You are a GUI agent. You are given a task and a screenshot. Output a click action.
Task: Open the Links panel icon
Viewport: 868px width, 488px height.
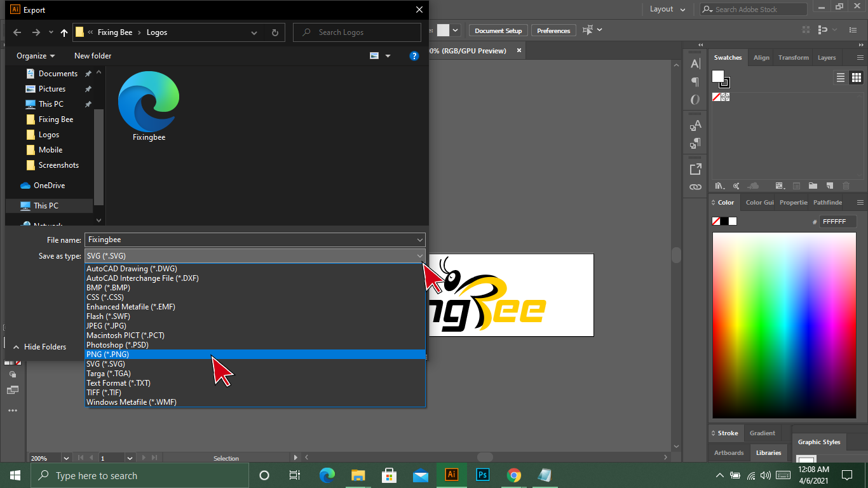(695, 187)
